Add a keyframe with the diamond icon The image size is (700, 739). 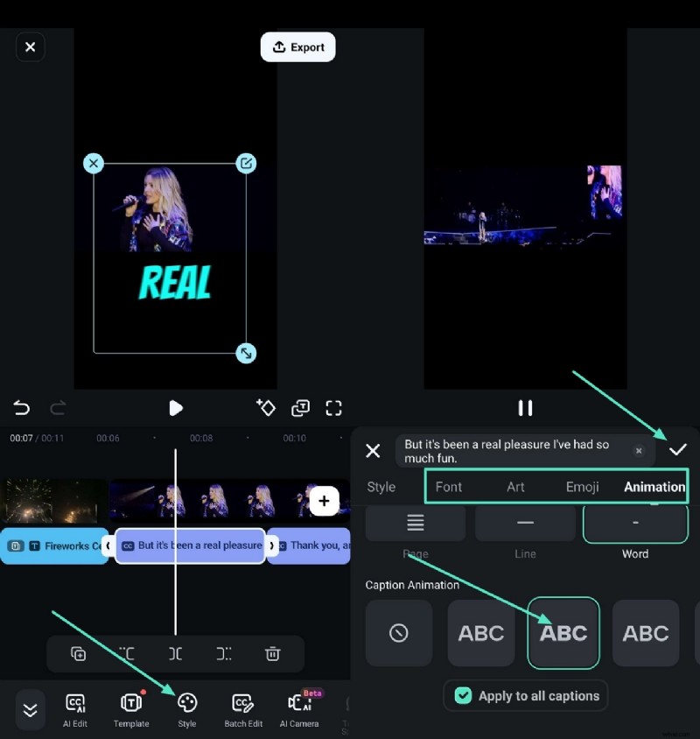[266, 407]
